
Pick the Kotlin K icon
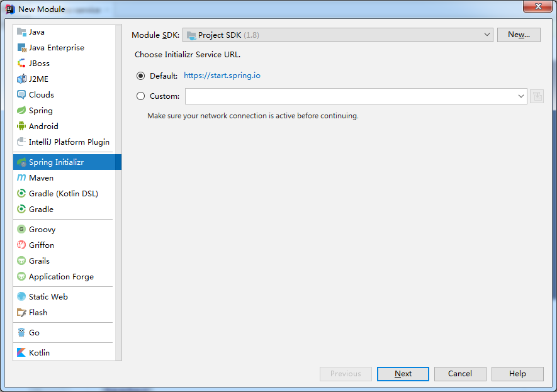(21, 352)
